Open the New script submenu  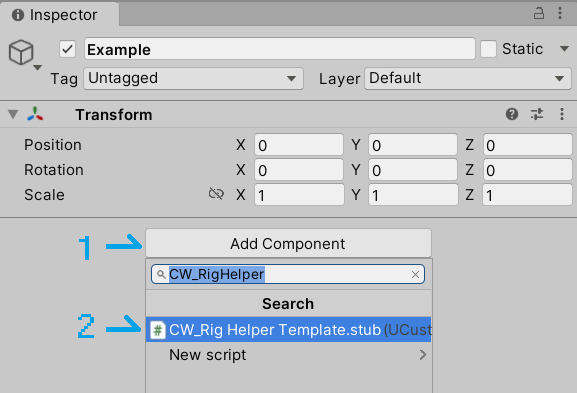click(x=288, y=355)
